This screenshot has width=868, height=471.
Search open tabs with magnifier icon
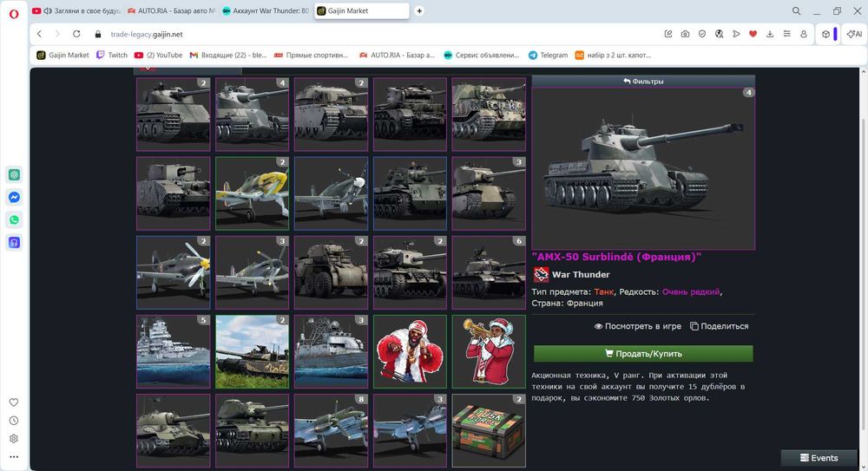tap(796, 11)
